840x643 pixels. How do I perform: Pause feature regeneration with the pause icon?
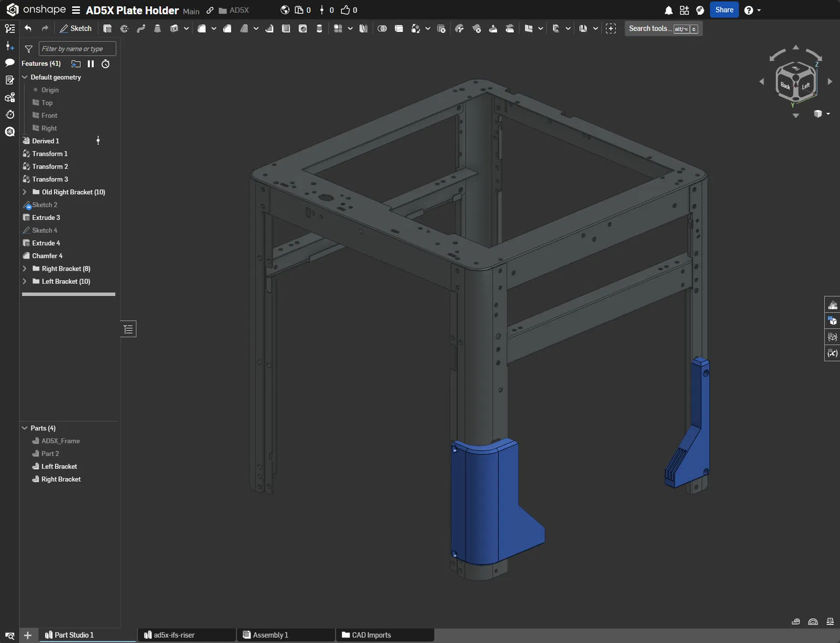pyautogui.click(x=91, y=64)
